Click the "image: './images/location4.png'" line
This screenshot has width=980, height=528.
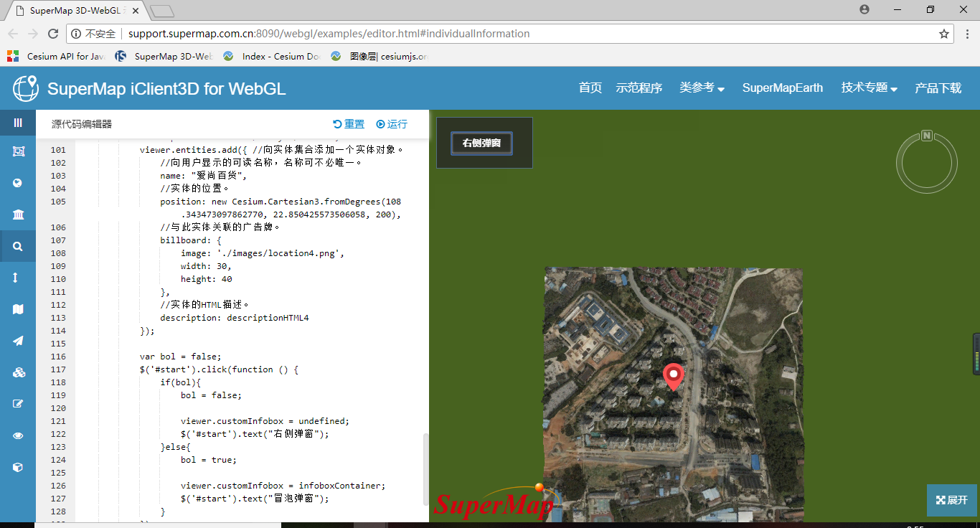point(263,253)
